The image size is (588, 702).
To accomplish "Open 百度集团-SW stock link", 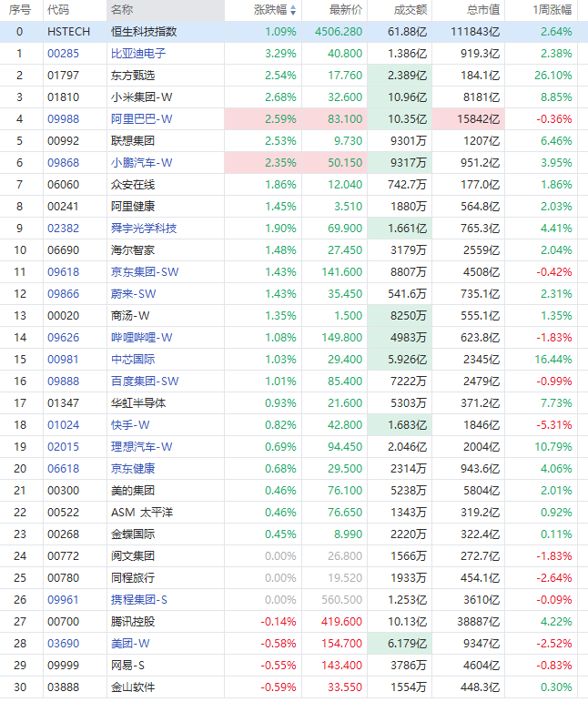I will point(145,382).
